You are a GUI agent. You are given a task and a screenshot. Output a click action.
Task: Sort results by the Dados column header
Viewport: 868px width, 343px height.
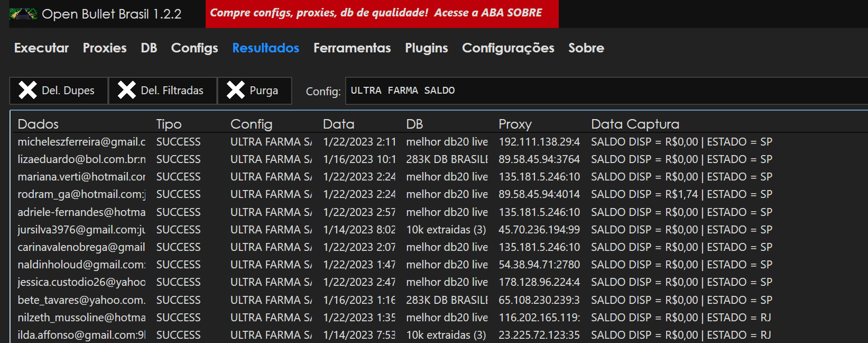[38, 124]
